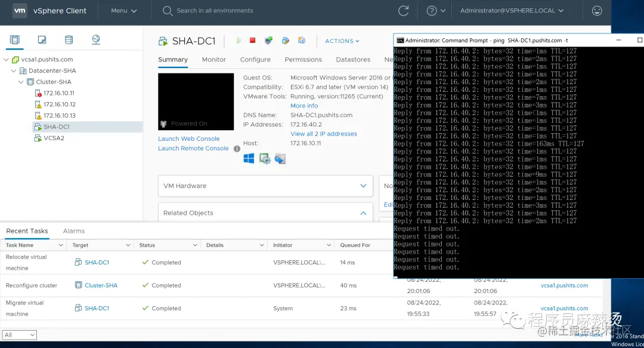Expand the VM Hardware panel
644x348 pixels.
tap(363, 186)
